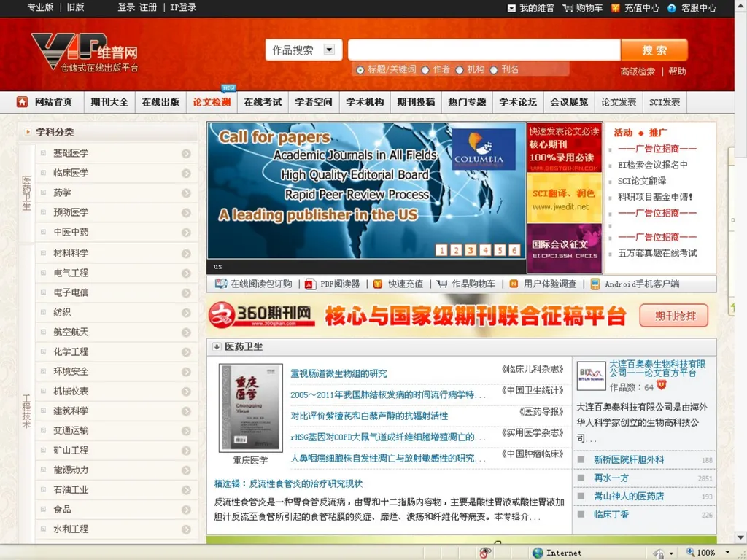This screenshot has width=747, height=560.
Task: Click the BIT Life Sciences logo
Action: point(591,376)
